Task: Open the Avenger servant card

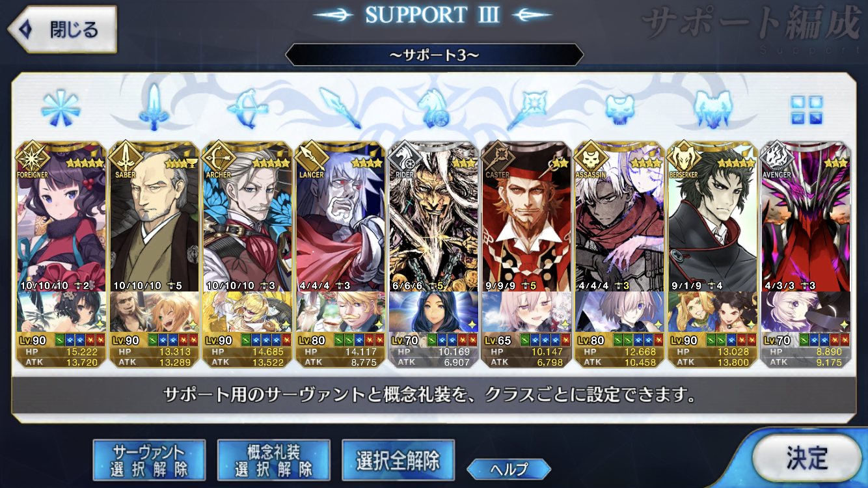Action: tap(805, 216)
